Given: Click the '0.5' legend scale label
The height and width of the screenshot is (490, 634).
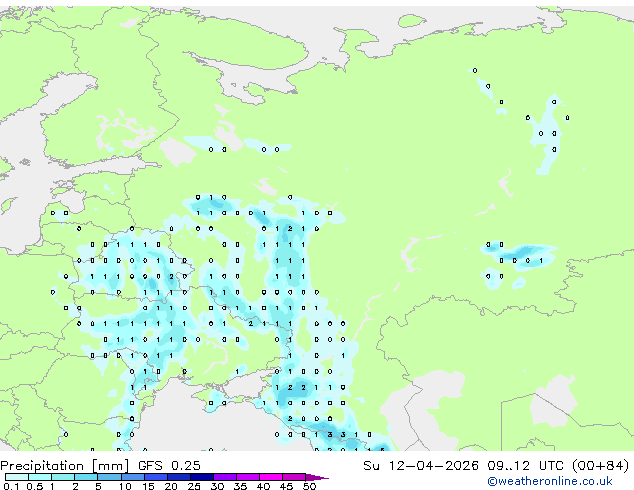Looking at the screenshot, I should click(35, 486).
